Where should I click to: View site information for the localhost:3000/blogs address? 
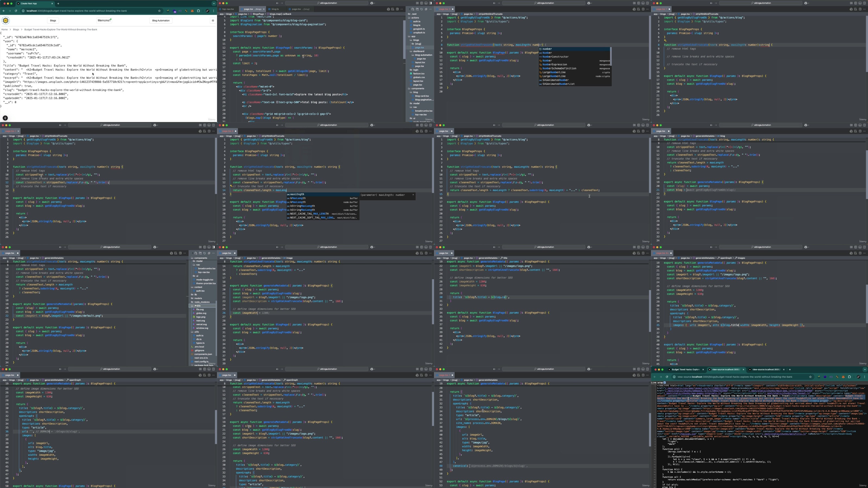tap(23, 11)
